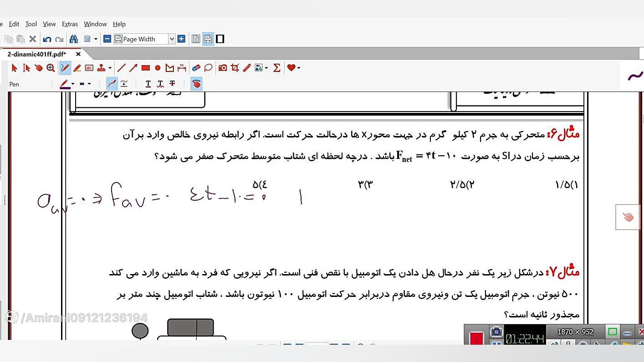This screenshot has height=362, width=644.
Task: Toggle the pen option beside curve smoothing
Action: tap(124, 84)
